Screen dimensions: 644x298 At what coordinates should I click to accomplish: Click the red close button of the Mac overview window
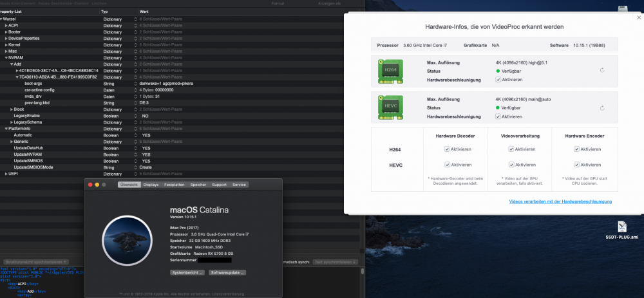click(x=90, y=185)
